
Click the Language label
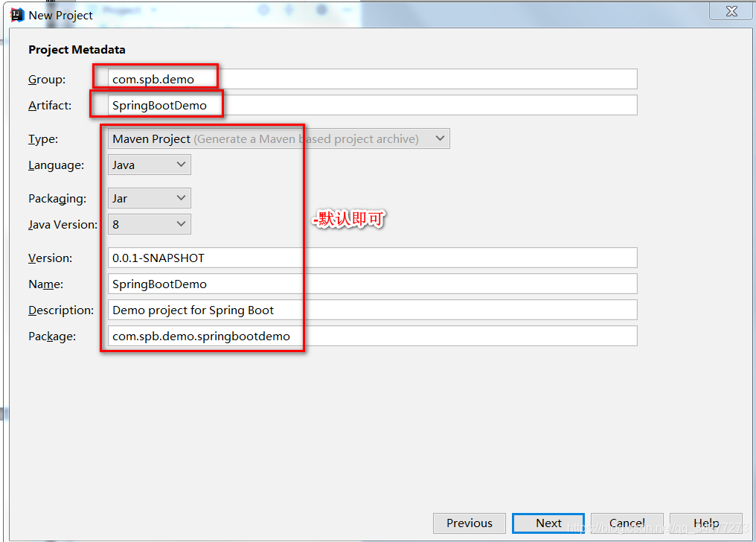[x=56, y=165]
